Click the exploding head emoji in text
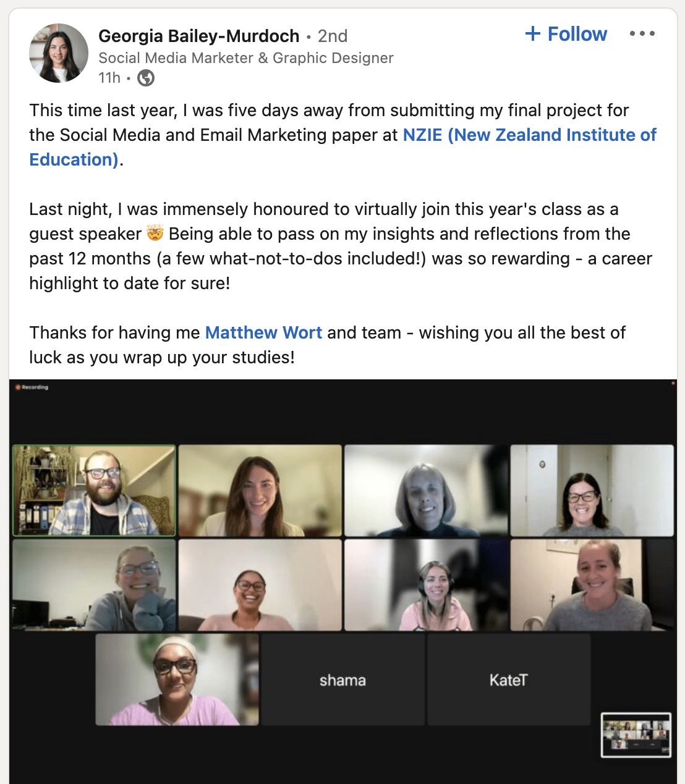This screenshot has height=784, width=685. 155,234
